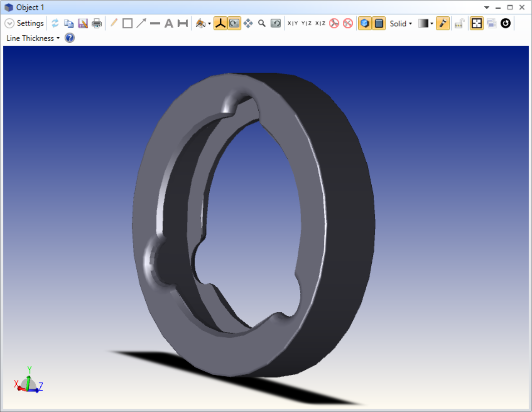Select the magnifier zoom tool
Image resolution: width=532 pixels, height=412 pixels.
(262, 23)
